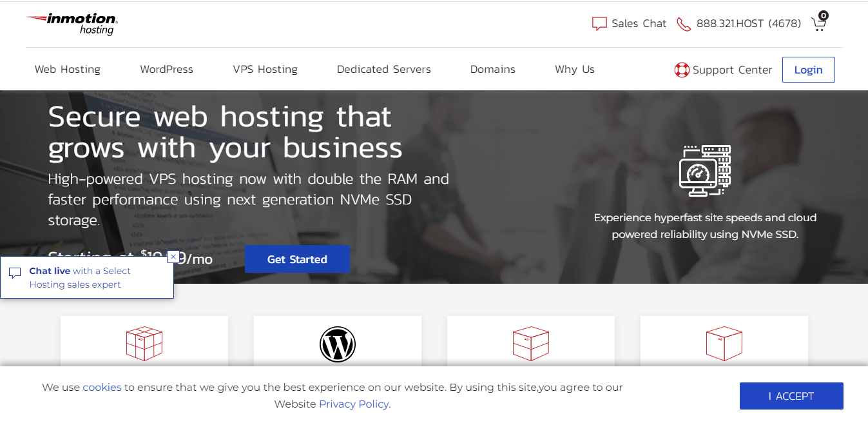The image size is (868, 425).
Task: Click the NVMe SSD speed dashboard illustration
Action: (705, 171)
